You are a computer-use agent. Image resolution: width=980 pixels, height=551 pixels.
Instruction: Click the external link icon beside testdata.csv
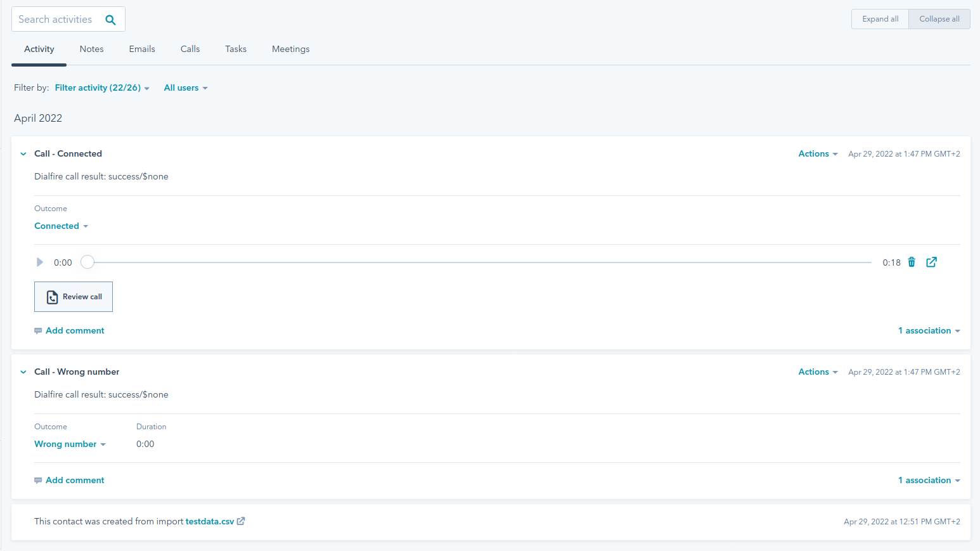[x=241, y=521]
